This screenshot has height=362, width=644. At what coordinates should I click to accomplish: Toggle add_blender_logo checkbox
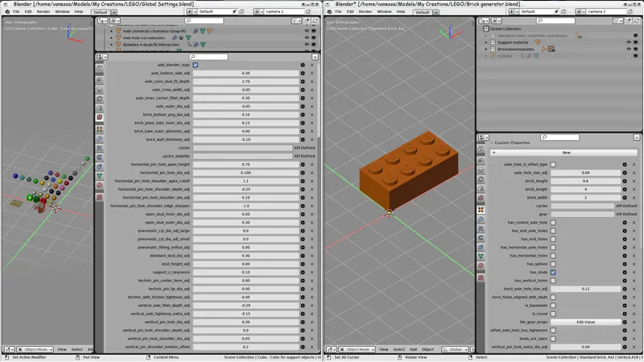coord(196,65)
